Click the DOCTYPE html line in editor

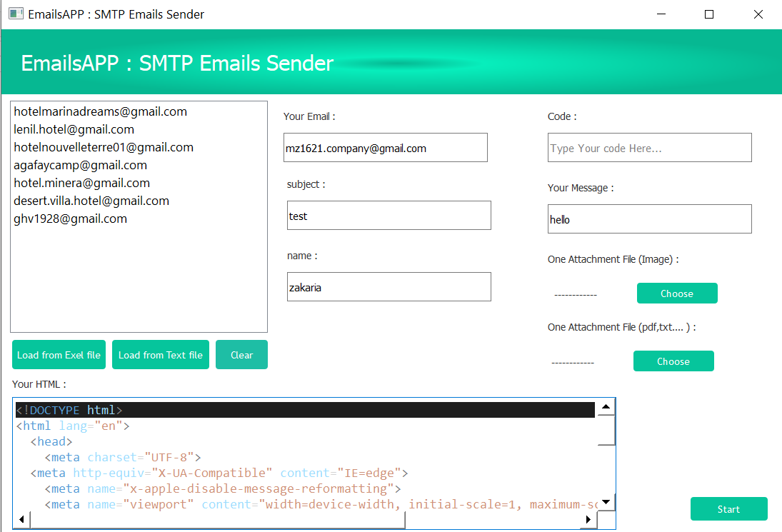pos(305,410)
